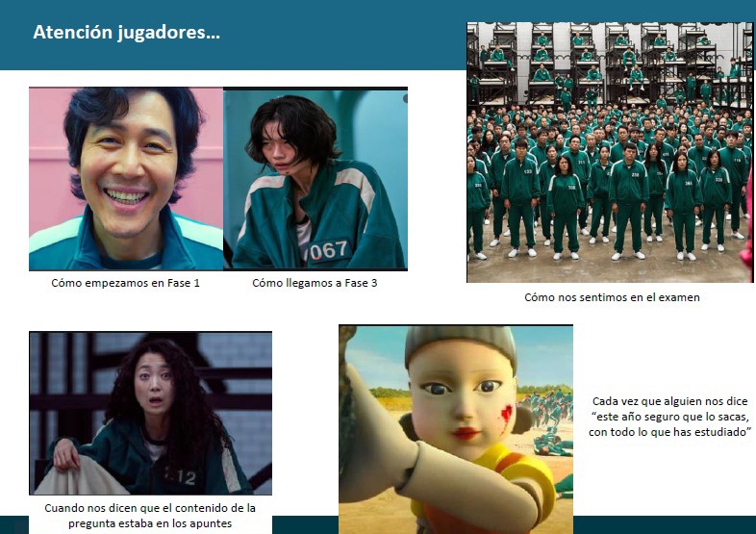Image resolution: width=756 pixels, height=534 pixels.
Task: Select the player 067 tracksuit image
Action: (x=315, y=179)
